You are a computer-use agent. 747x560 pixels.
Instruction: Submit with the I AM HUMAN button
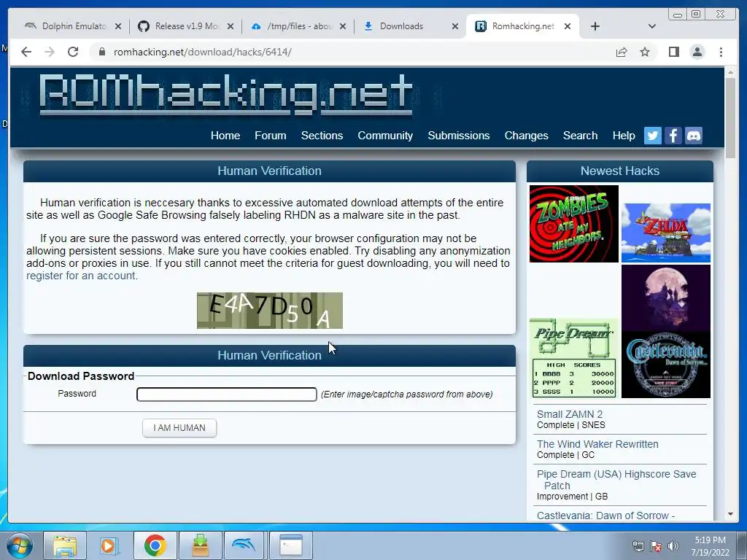pos(179,427)
